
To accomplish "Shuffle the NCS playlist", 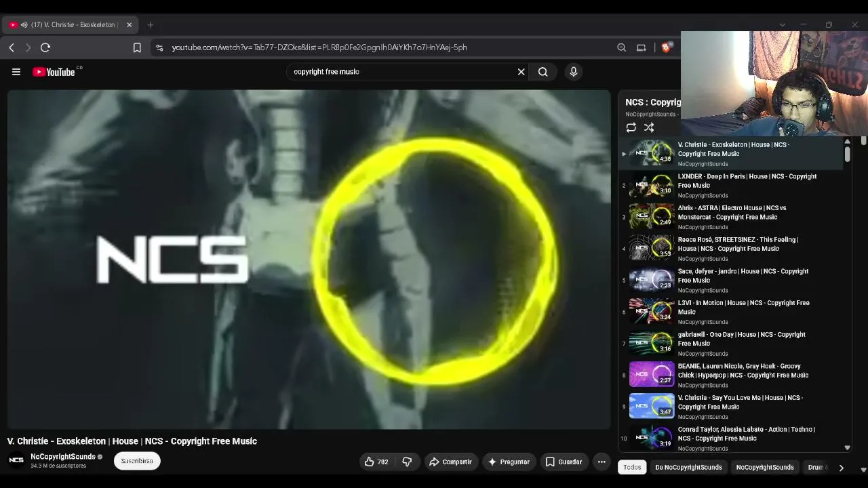I will pyautogui.click(x=649, y=127).
